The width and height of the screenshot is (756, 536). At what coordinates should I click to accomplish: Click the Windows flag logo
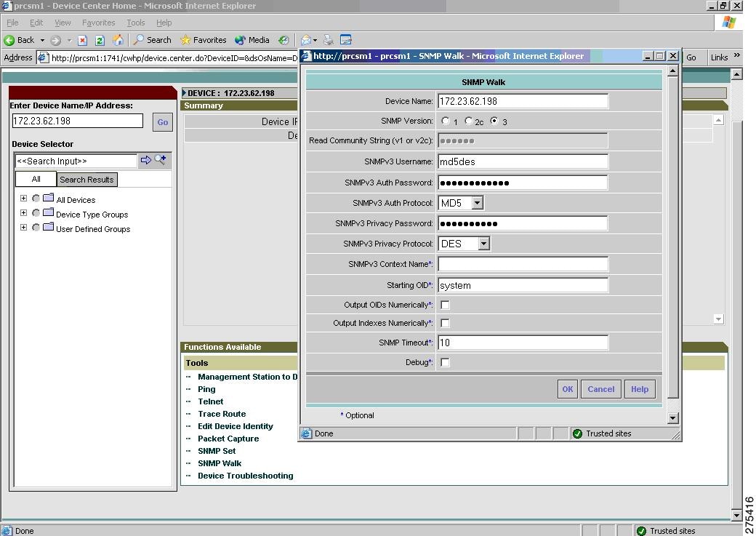[729, 23]
